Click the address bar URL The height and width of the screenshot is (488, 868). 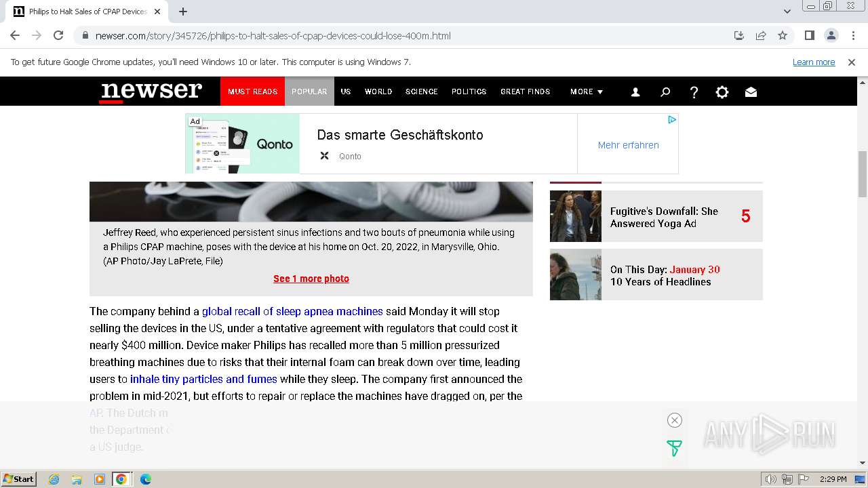[273, 36]
